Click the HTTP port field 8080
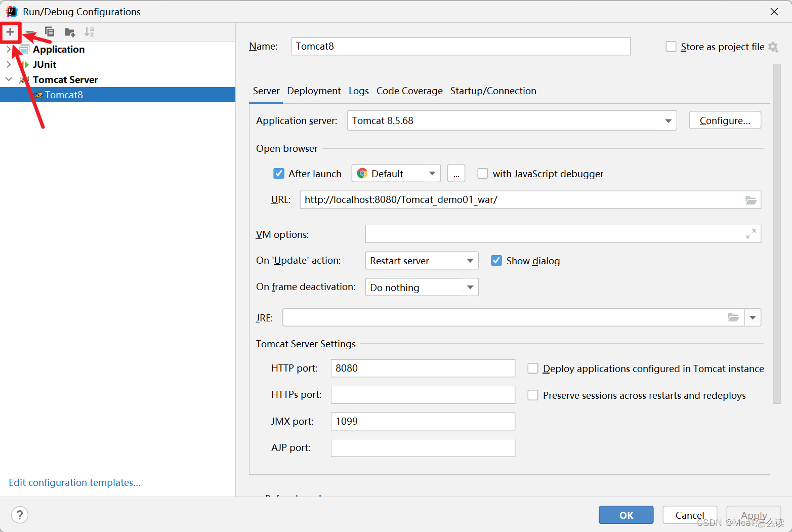 point(423,369)
